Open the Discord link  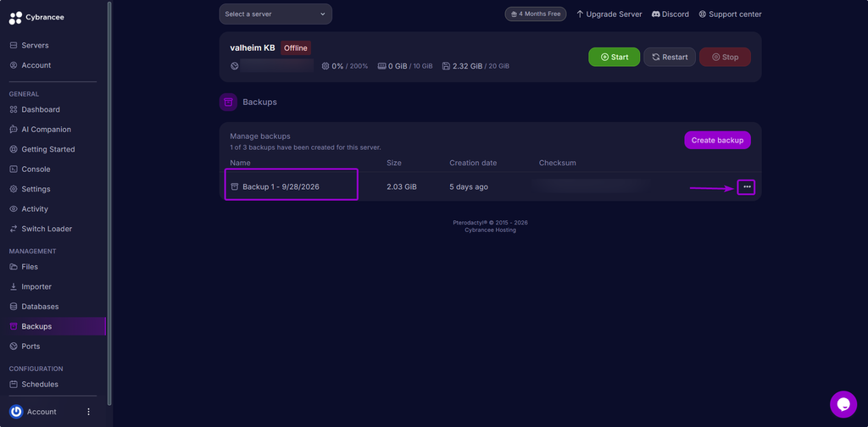[670, 14]
